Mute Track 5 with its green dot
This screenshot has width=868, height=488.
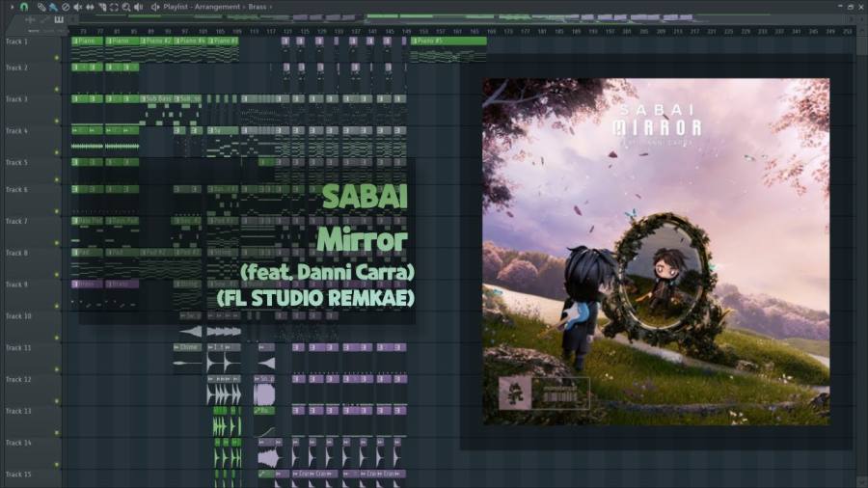click(57, 179)
